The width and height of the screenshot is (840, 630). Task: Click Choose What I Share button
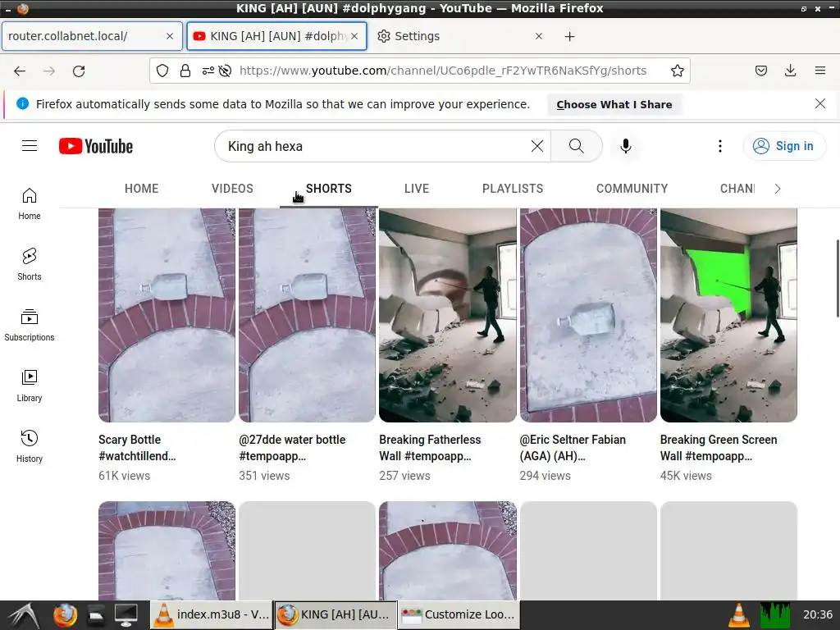[614, 104]
